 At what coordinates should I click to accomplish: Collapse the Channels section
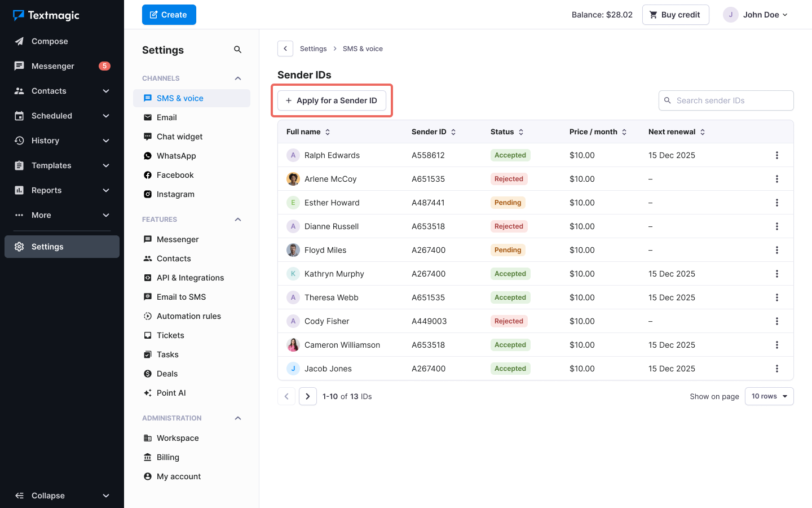click(x=237, y=78)
